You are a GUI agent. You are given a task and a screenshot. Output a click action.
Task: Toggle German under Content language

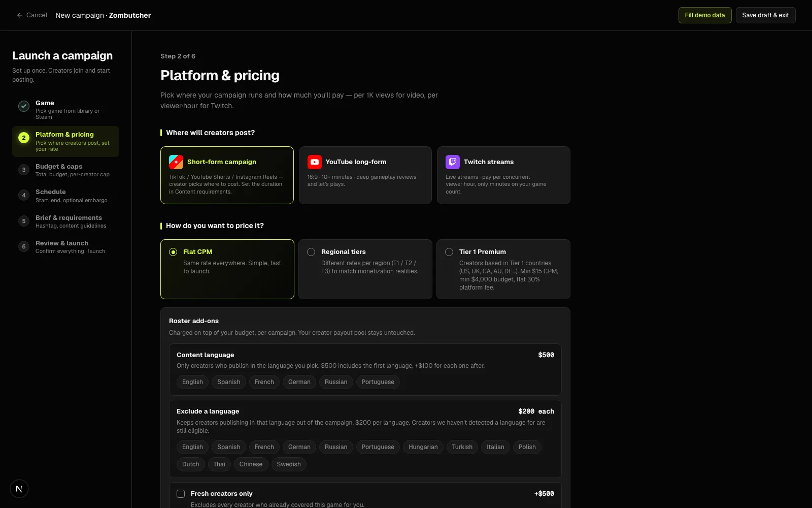point(299,382)
